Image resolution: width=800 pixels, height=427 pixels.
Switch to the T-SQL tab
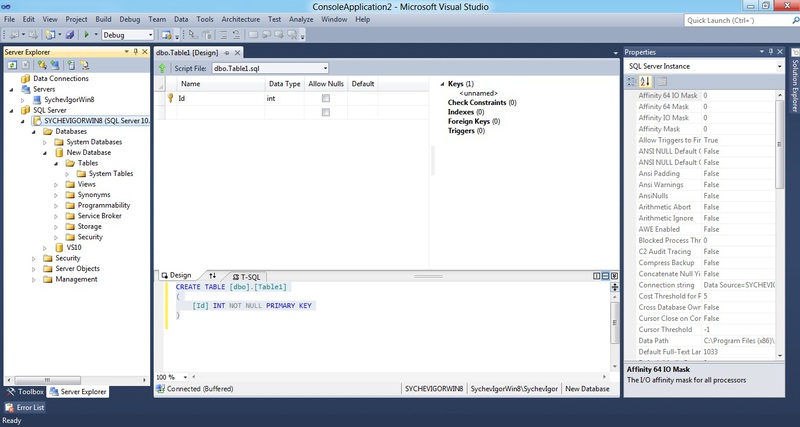pos(246,277)
